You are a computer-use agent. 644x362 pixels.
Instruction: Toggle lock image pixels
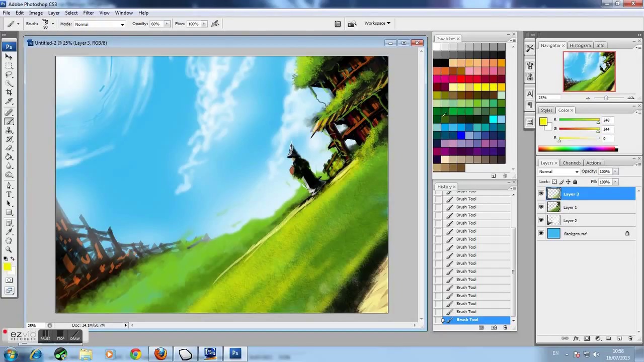561,182
